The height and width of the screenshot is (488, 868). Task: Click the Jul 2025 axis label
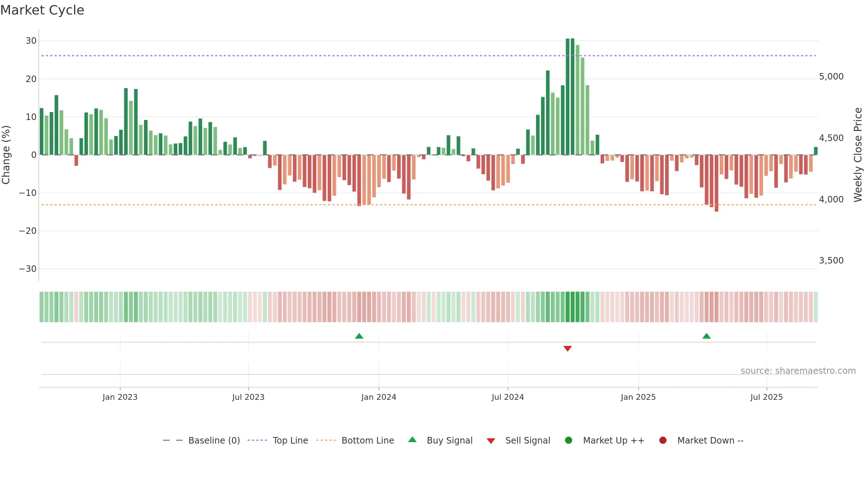click(767, 397)
